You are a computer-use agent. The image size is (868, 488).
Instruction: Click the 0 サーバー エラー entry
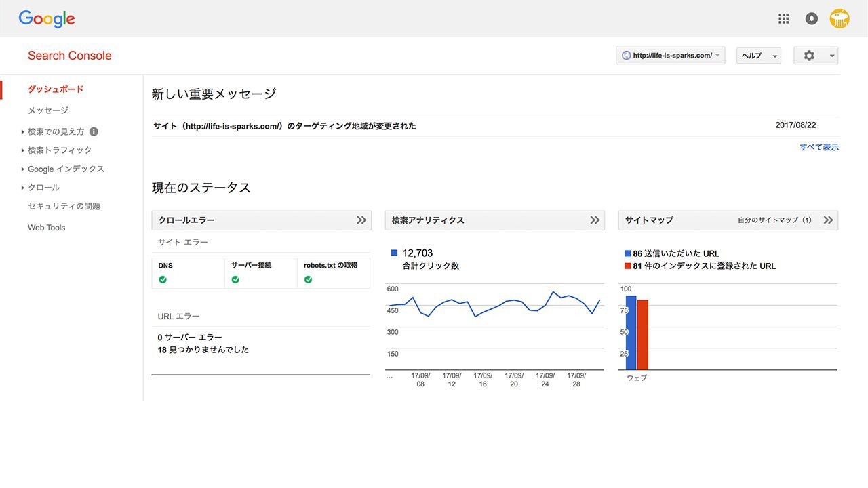point(190,338)
